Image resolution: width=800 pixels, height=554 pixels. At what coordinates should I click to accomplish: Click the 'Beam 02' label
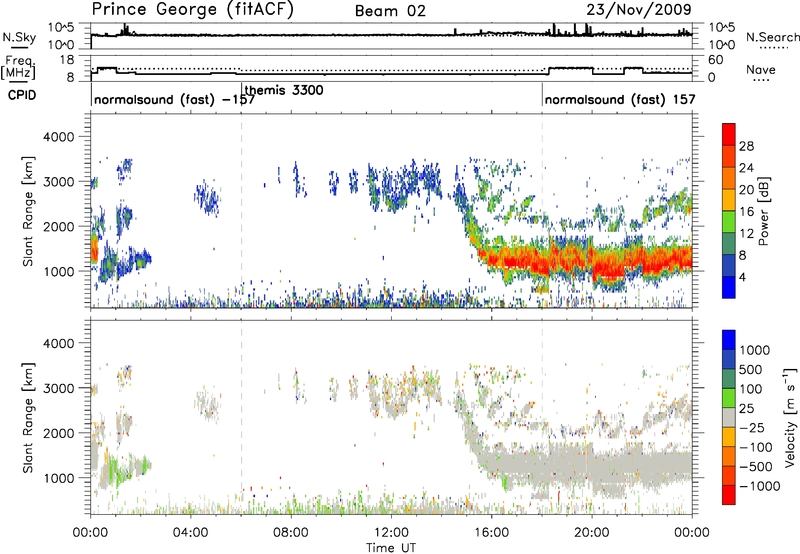390,11
